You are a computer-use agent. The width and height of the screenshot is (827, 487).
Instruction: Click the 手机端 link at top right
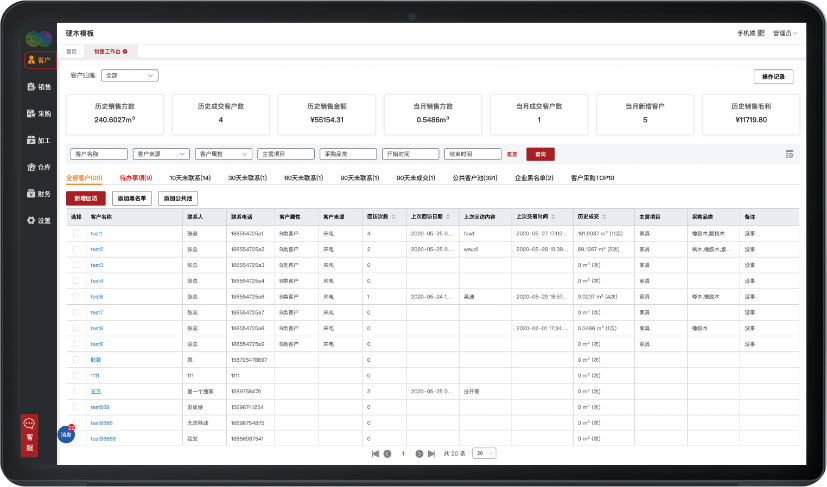751,33
